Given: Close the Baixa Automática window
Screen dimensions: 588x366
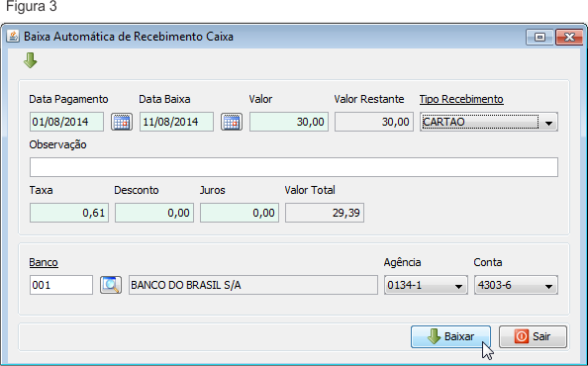Looking at the screenshot, I should tap(569, 37).
